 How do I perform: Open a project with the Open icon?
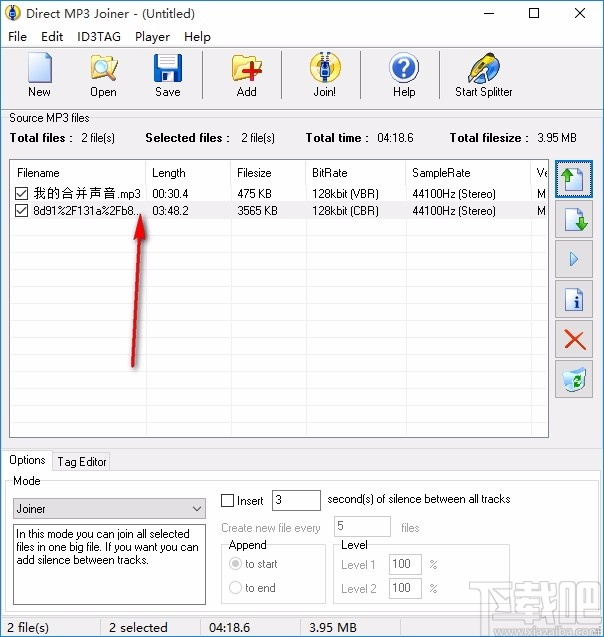coord(103,75)
